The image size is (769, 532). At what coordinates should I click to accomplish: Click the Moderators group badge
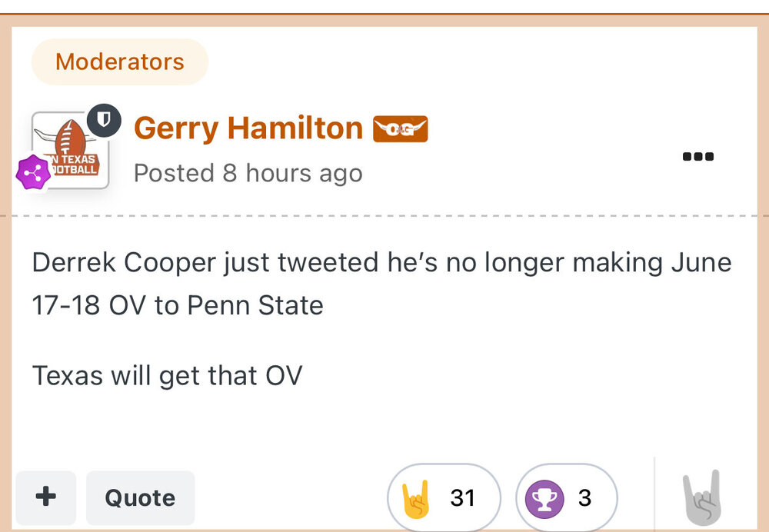pyautogui.click(x=119, y=62)
